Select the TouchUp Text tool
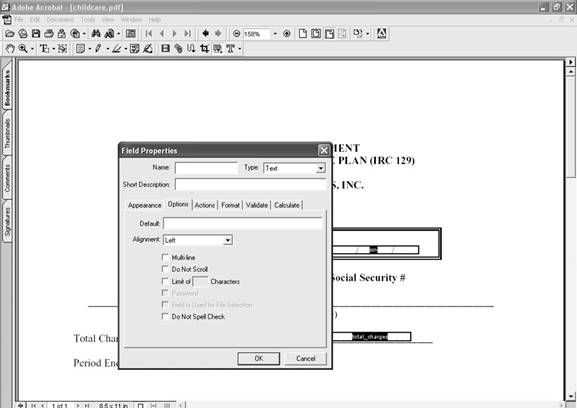This screenshot has width=577, height=408. click(230, 49)
